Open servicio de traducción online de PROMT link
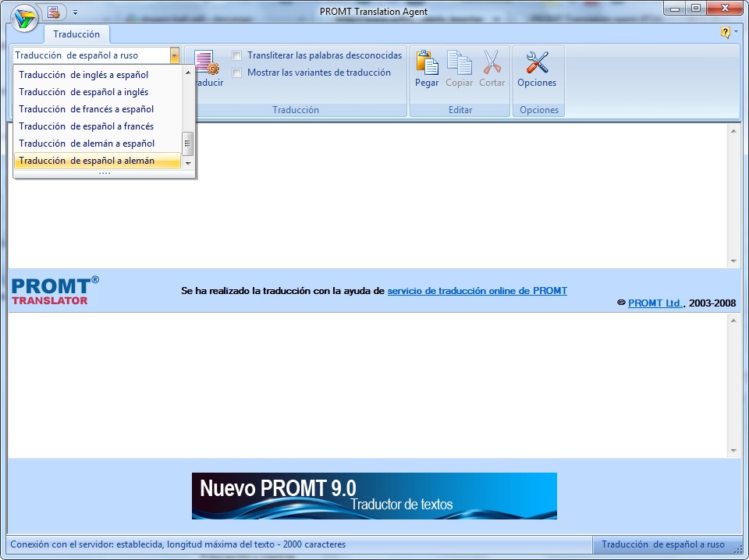The height and width of the screenshot is (560, 749). [x=477, y=291]
